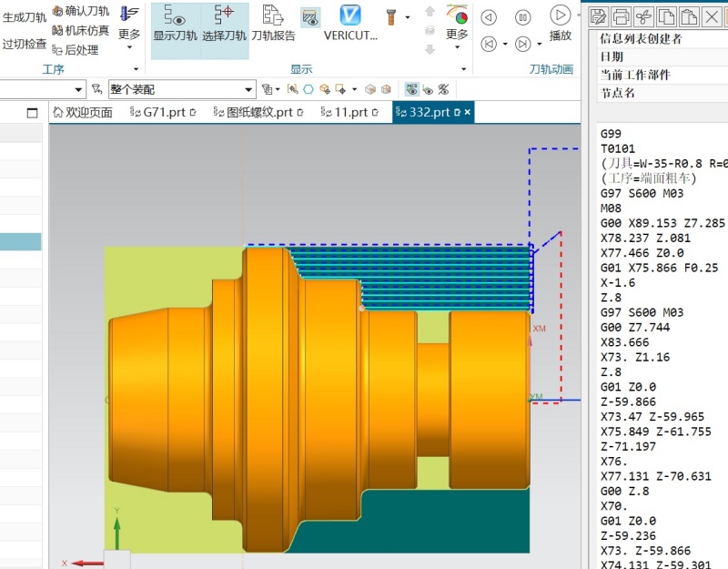Open the 整个装配 selection scope dropdown
The image size is (728, 569).
click(182, 89)
